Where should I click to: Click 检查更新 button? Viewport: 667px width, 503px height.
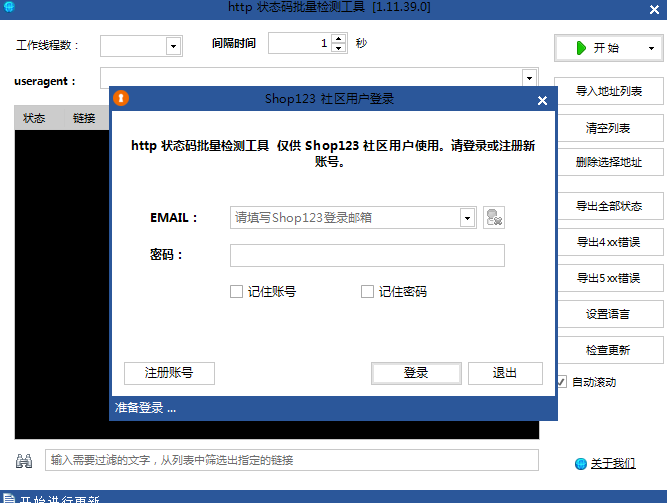tap(609, 350)
